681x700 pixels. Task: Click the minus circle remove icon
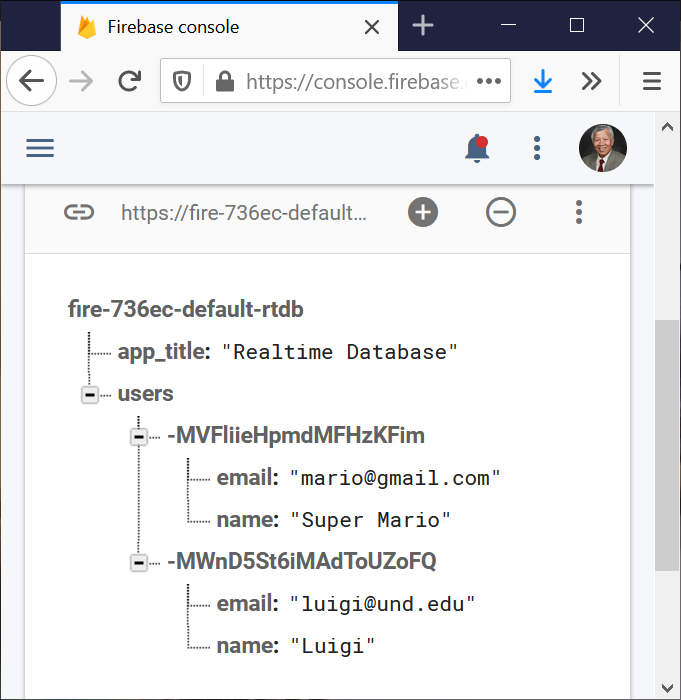[x=501, y=212]
